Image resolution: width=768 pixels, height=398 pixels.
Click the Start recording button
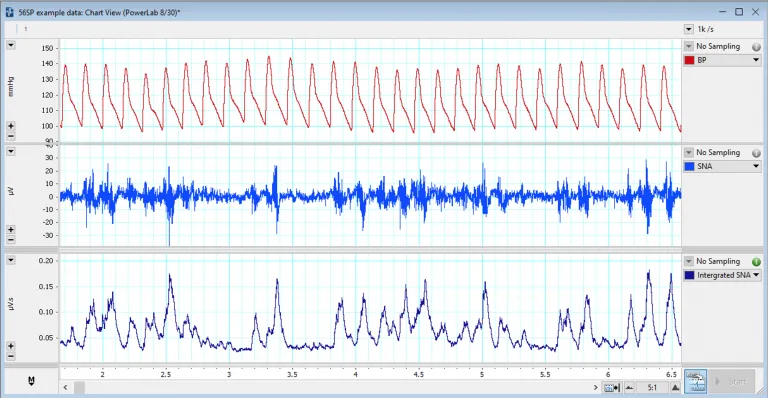click(733, 381)
